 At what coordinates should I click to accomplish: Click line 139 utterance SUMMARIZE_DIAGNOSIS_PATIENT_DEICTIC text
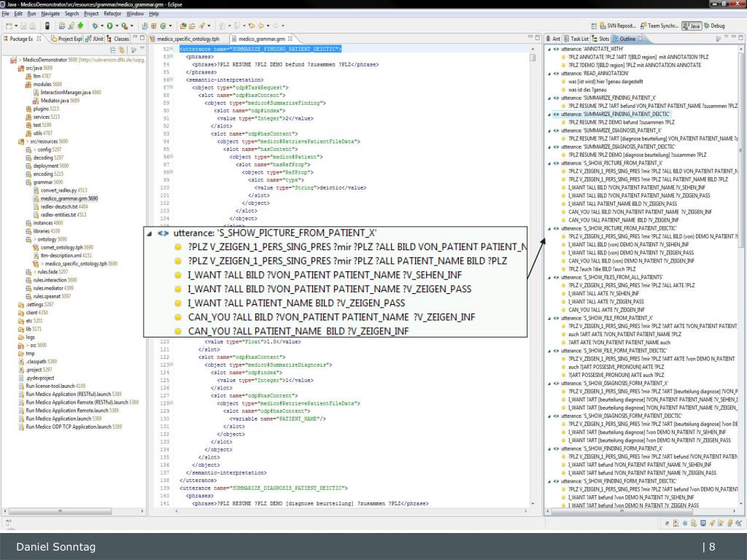tap(263, 488)
